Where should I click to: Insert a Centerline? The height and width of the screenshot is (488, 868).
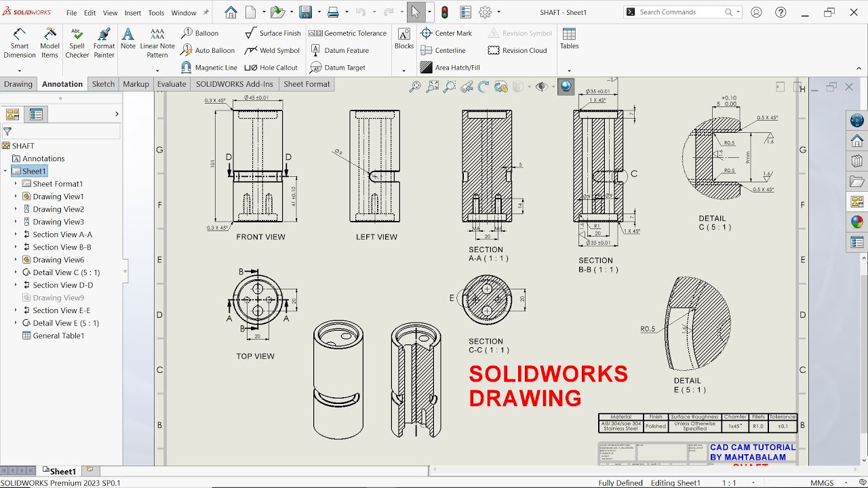click(443, 50)
